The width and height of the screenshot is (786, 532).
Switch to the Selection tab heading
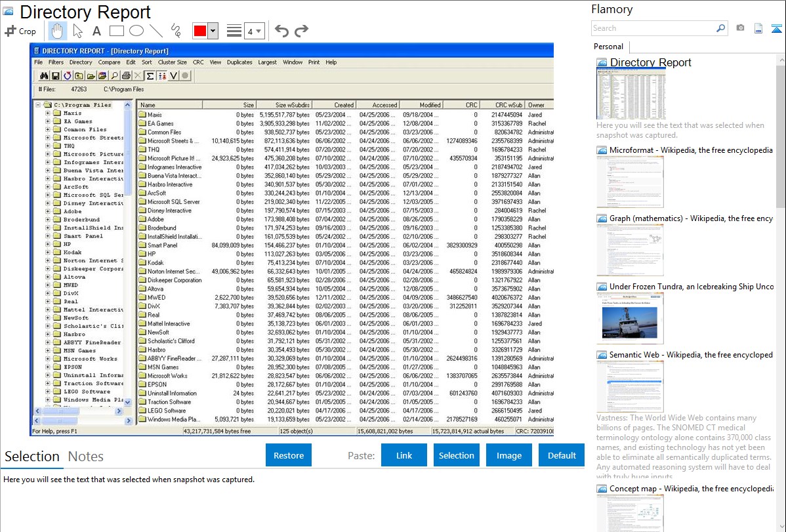32,457
